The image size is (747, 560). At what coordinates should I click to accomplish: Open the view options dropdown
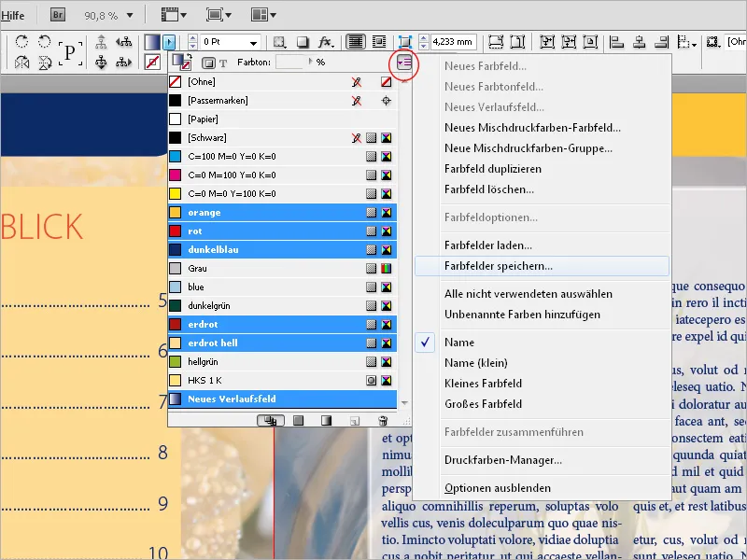pyautogui.click(x=174, y=15)
